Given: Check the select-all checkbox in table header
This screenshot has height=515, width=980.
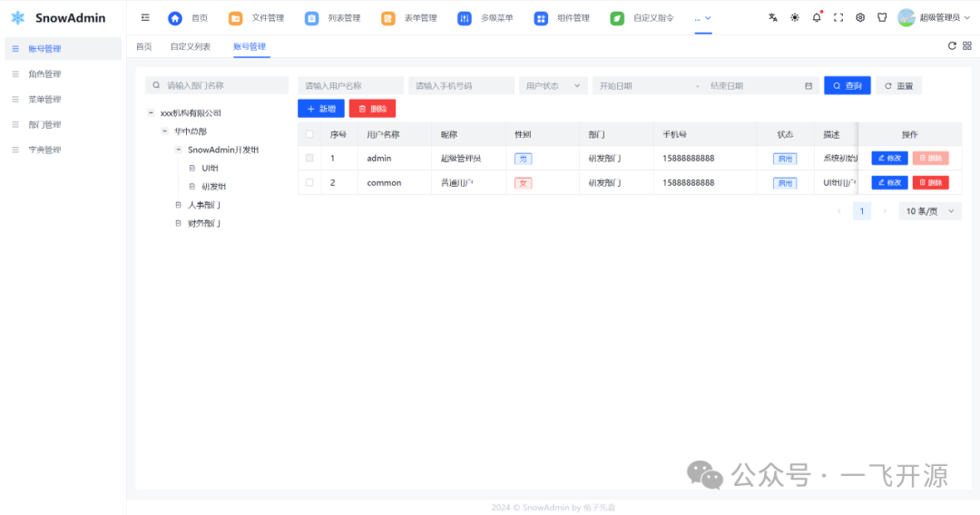Looking at the screenshot, I should 309,134.
